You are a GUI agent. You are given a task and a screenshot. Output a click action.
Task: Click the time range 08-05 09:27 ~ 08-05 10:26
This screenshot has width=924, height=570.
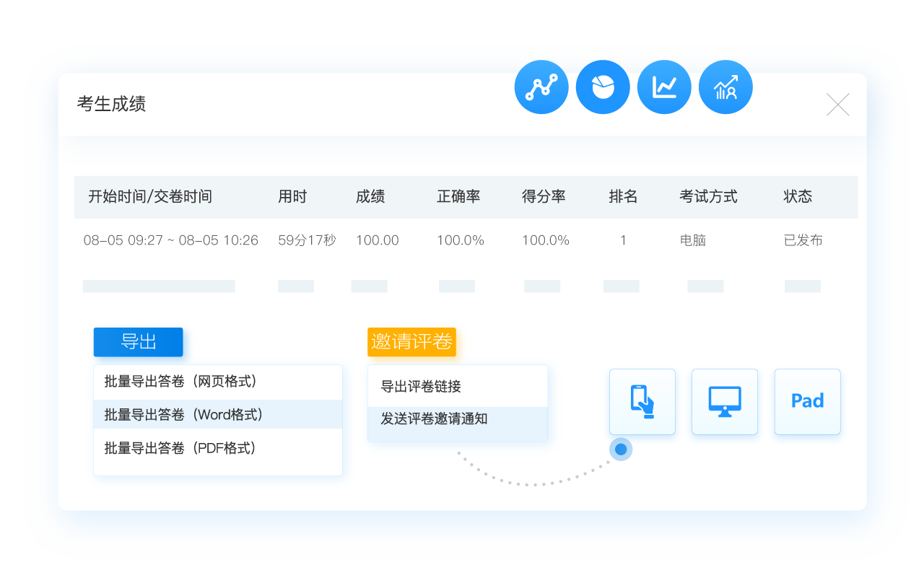(x=171, y=240)
